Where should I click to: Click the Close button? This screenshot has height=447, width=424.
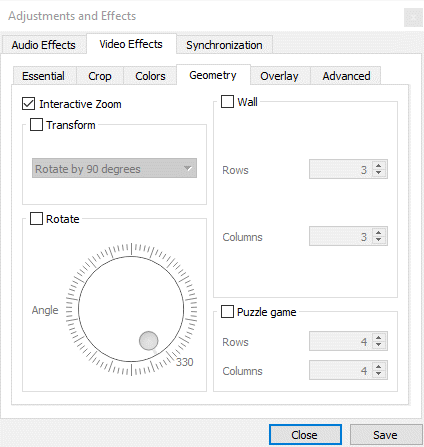coord(305,435)
